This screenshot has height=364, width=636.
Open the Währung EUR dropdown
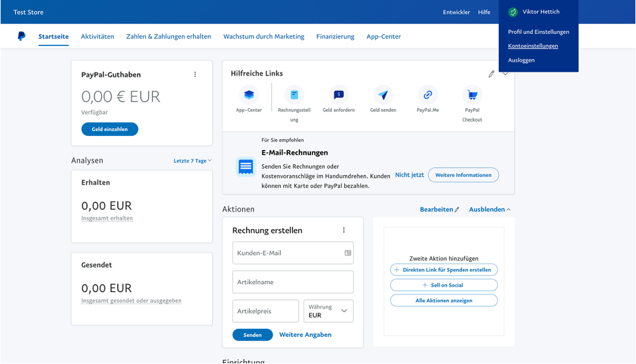[x=329, y=311]
